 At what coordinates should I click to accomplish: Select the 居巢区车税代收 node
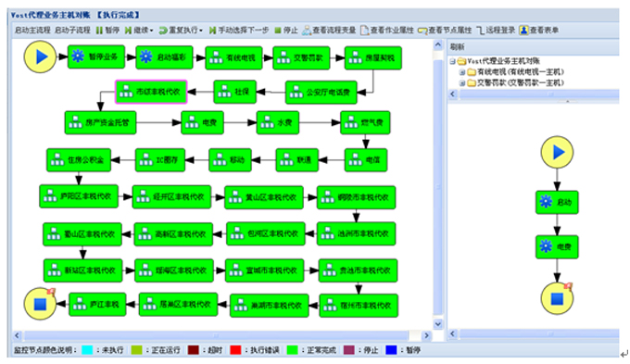pyautogui.click(x=179, y=304)
